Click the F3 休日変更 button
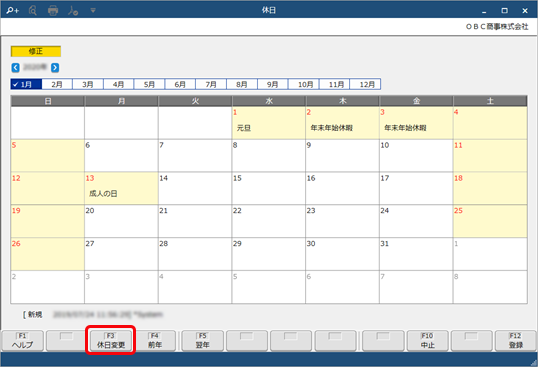538x367 pixels. click(110, 341)
